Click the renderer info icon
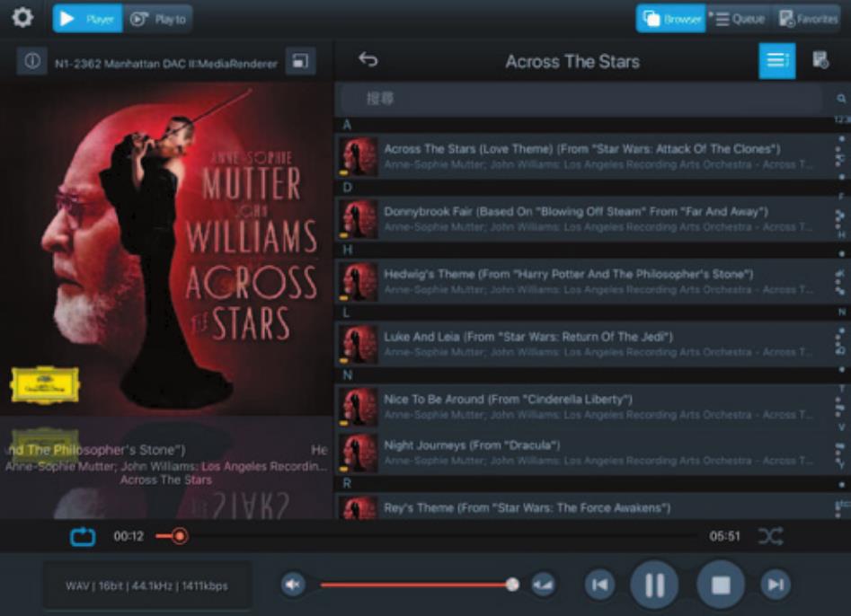The image size is (851, 616). click(31, 61)
